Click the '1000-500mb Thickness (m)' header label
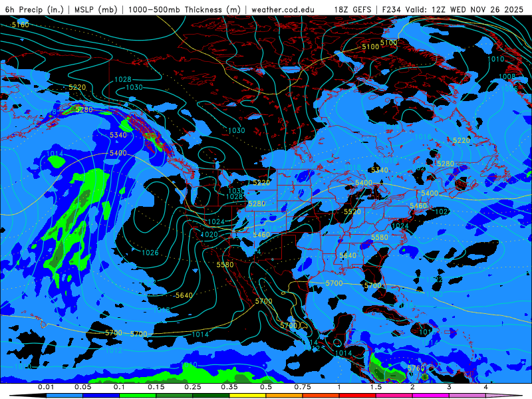 tap(184, 9)
